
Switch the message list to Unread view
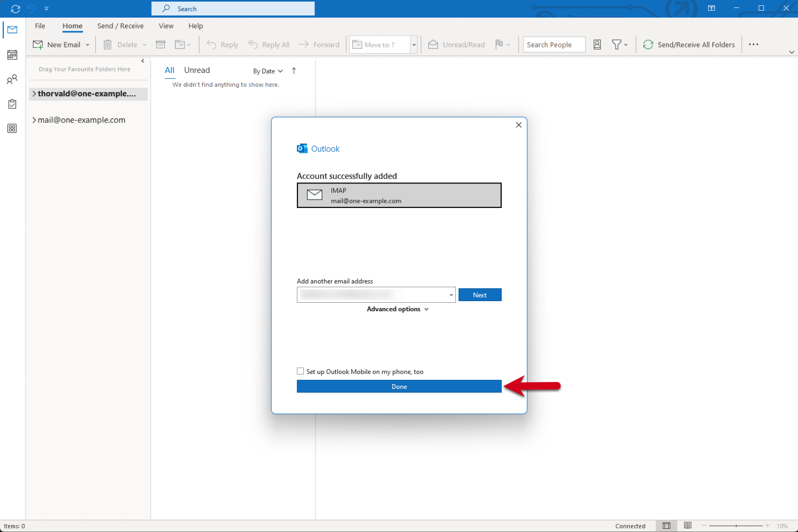(x=196, y=70)
